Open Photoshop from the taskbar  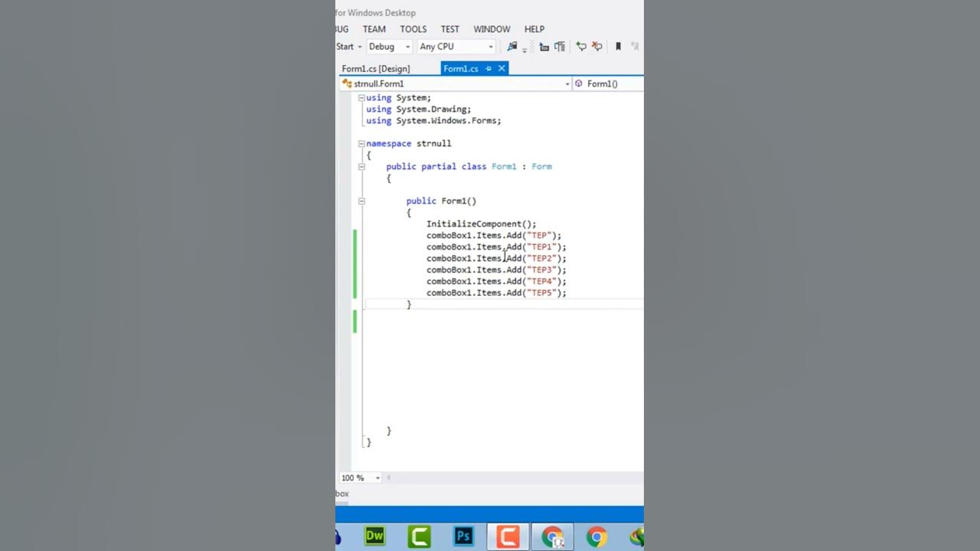(x=463, y=536)
